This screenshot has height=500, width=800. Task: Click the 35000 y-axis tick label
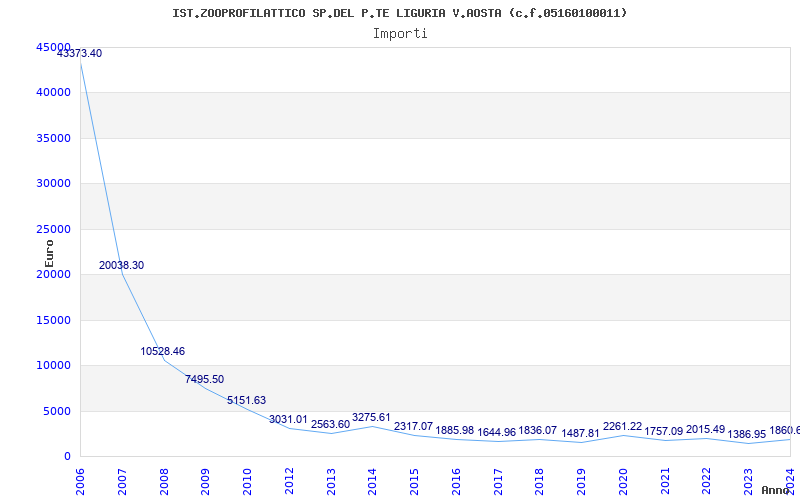(x=53, y=138)
